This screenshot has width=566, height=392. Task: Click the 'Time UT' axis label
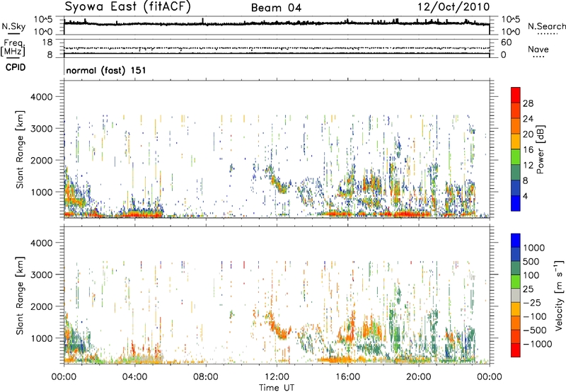[277, 388]
